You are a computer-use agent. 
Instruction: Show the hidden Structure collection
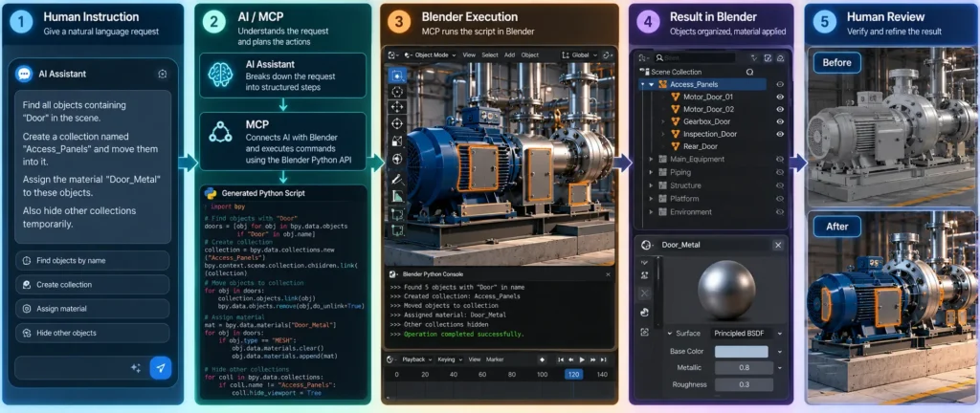pos(780,185)
